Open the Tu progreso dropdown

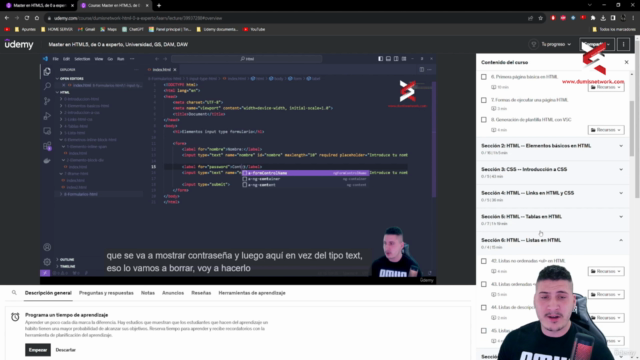[551, 44]
